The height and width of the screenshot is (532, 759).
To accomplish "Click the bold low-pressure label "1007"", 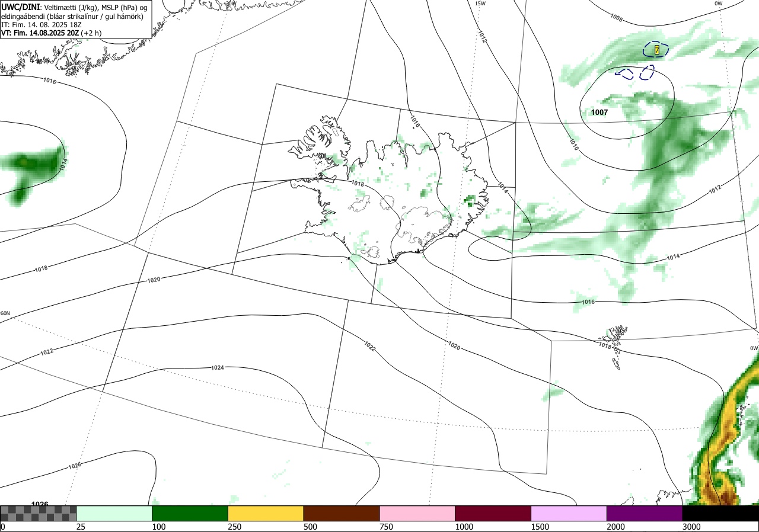I will (599, 112).
